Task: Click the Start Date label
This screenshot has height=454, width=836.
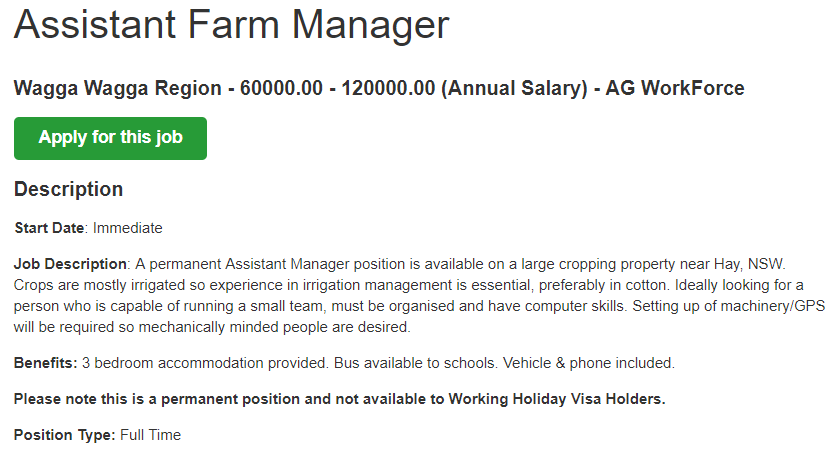Action: point(49,228)
